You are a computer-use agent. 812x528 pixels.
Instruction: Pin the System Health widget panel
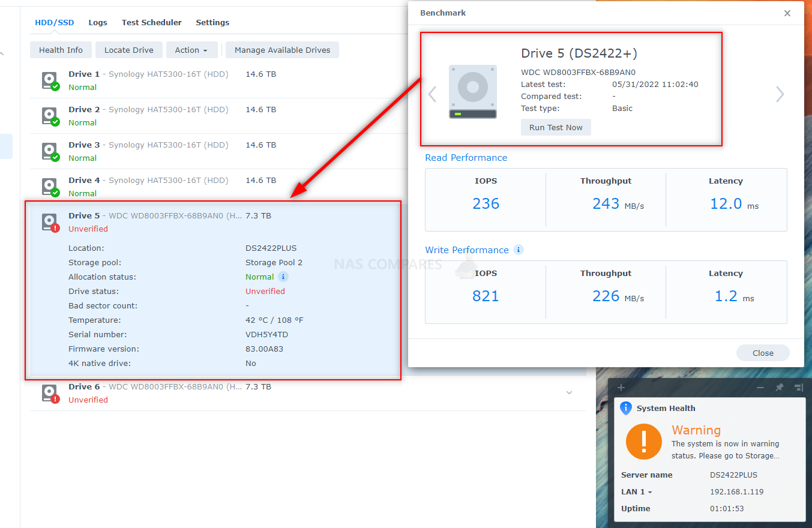click(x=780, y=388)
